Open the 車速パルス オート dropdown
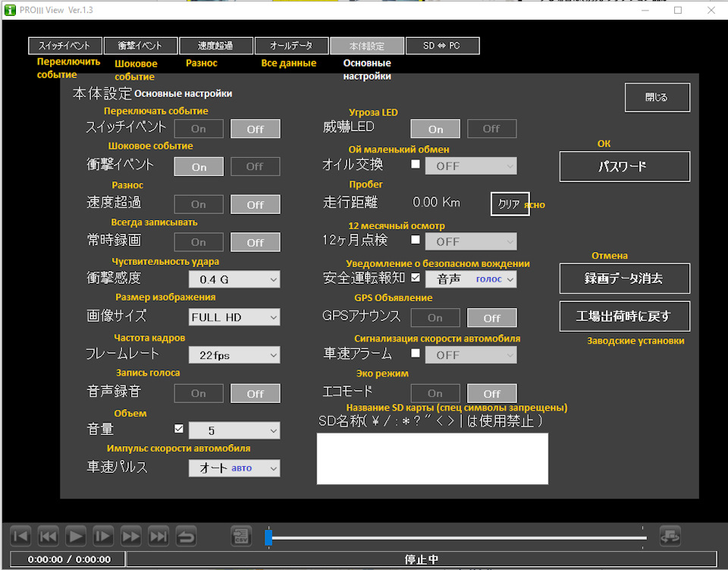This screenshot has height=570, width=728. [x=234, y=468]
